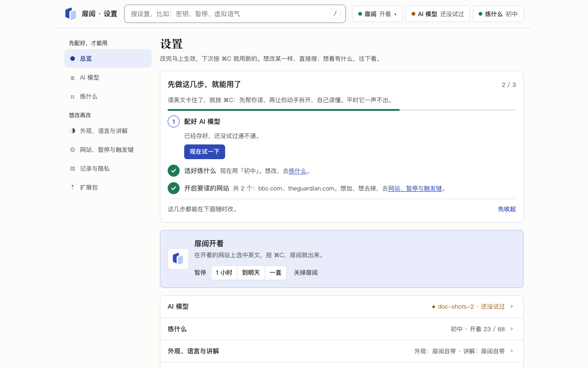Click the 练什么 sidebar grid icon
The height and width of the screenshot is (368, 588).
click(73, 97)
